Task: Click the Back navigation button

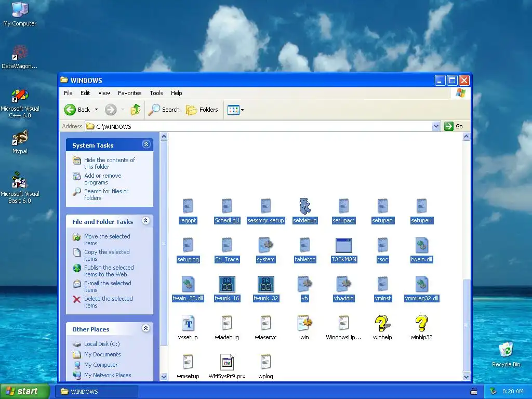Action: pos(78,110)
